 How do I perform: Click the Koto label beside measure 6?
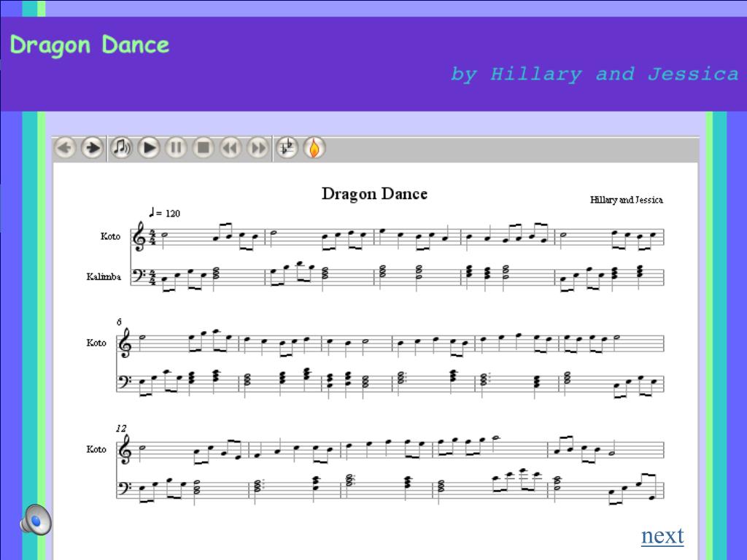point(96,343)
